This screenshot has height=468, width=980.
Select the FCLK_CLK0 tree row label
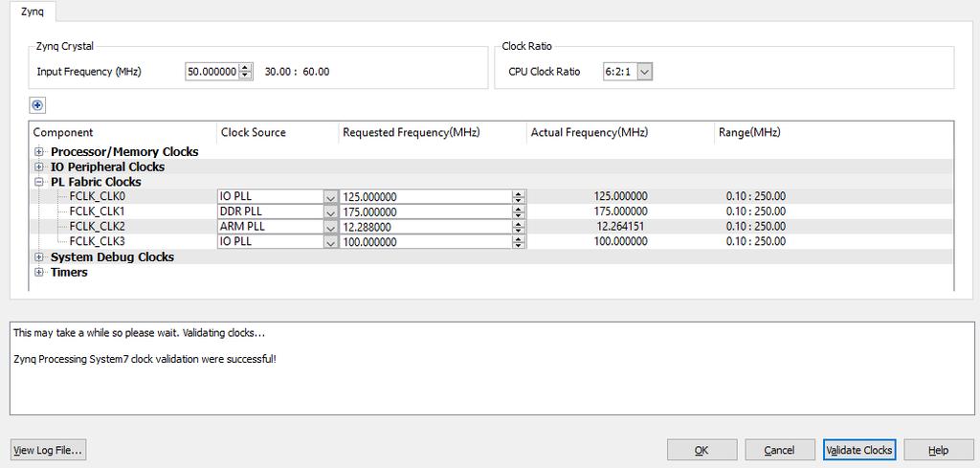click(x=98, y=196)
